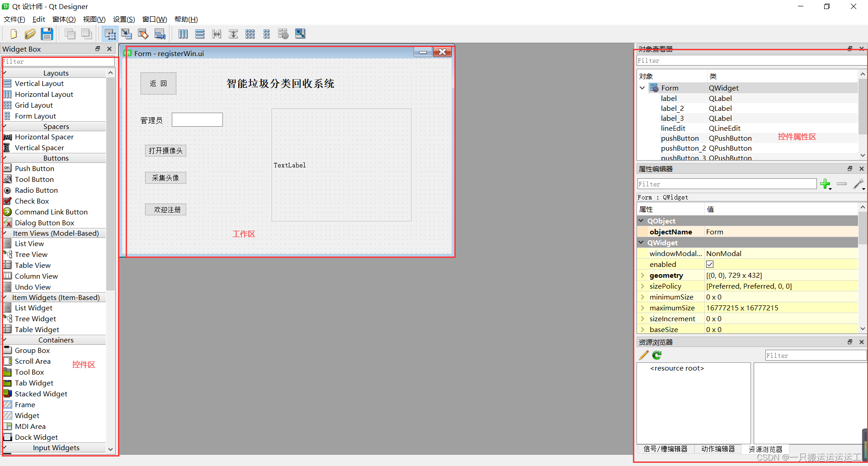Switch to Edit Signals/Slots mode icon

pyautogui.click(x=127, y=34)
